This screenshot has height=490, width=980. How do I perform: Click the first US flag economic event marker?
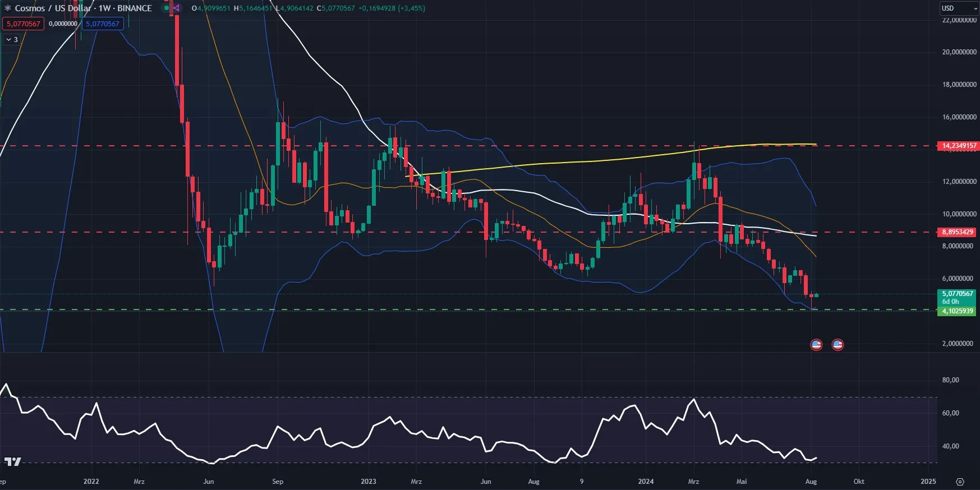coord(816,345)
